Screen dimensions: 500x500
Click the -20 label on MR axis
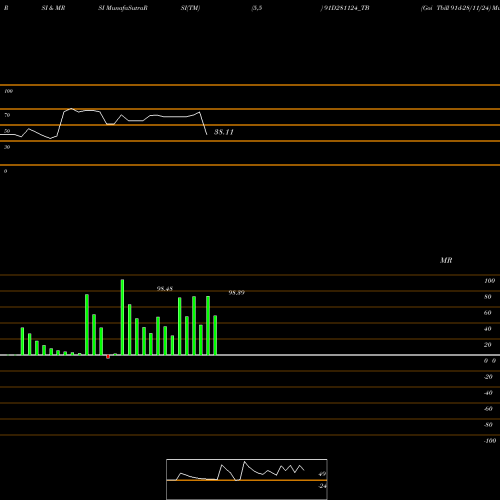click(x=488, y=377)
